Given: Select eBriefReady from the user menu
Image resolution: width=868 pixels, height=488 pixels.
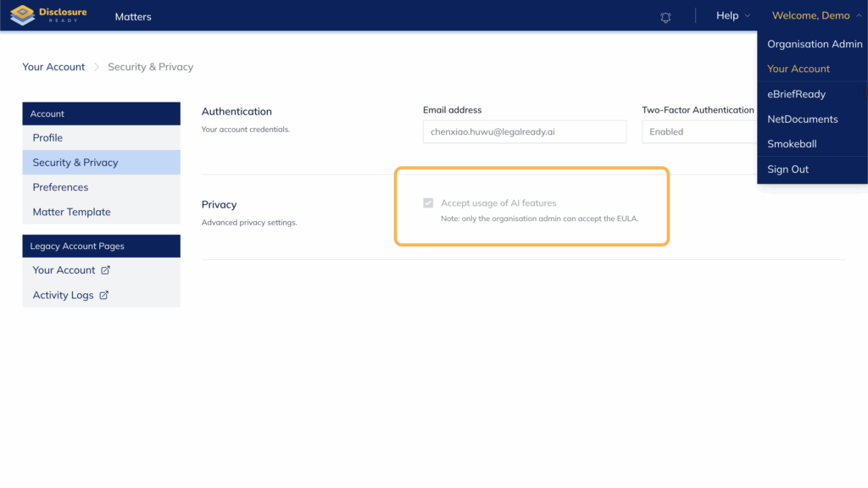Looking at the screenshot, I should 796,94.
